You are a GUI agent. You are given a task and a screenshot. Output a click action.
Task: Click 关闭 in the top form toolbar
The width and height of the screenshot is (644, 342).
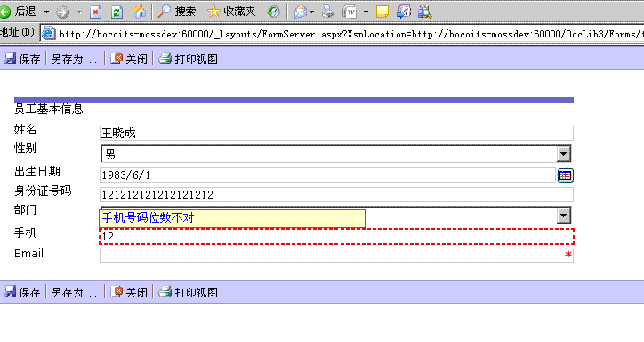(x=129, y=59)
